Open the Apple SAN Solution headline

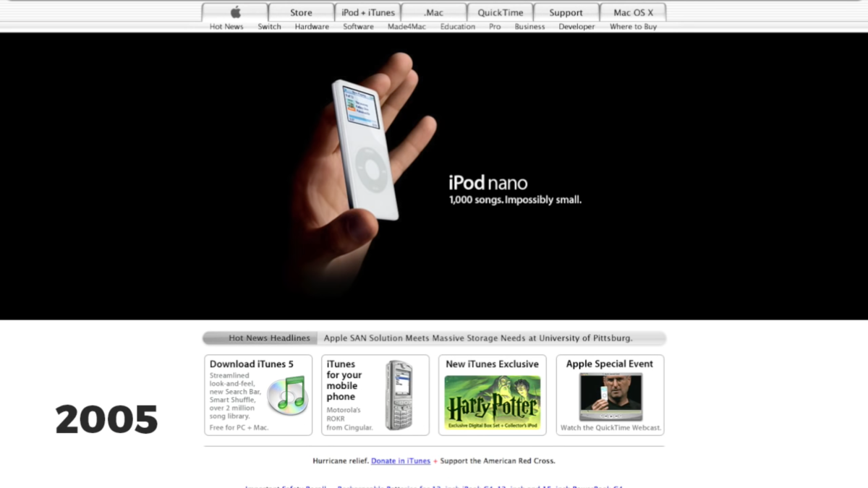pos(478,338)
